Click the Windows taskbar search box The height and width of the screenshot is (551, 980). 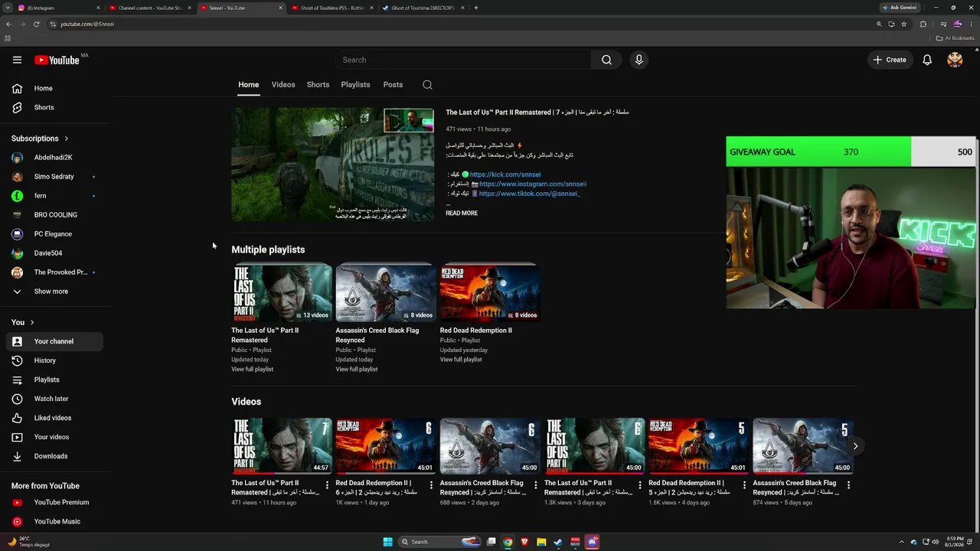click(x=441, y=542)
